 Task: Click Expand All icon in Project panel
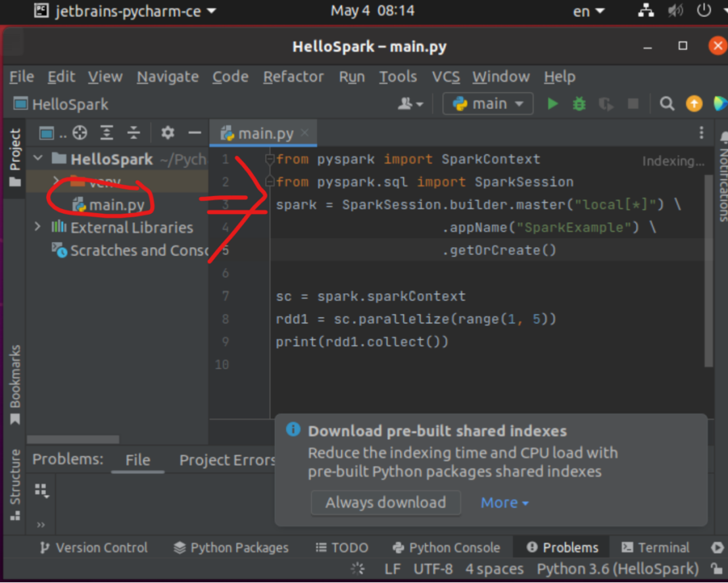pyautogui.click(x=107, y=133)
